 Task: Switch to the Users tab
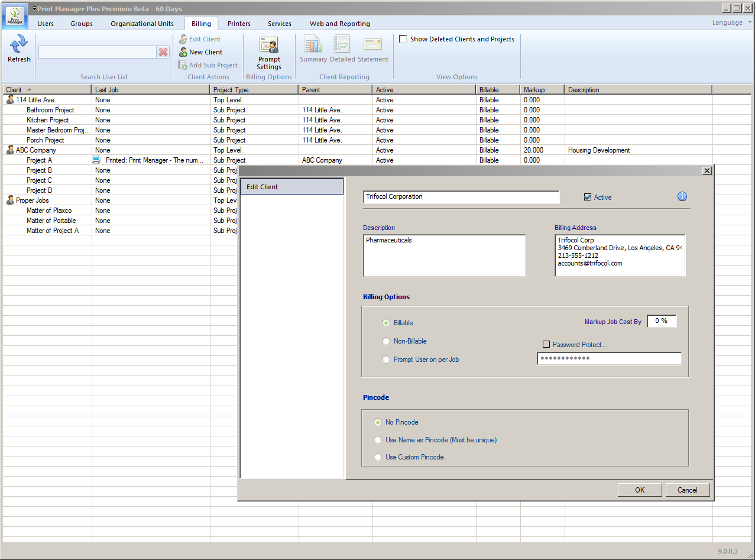46,24
